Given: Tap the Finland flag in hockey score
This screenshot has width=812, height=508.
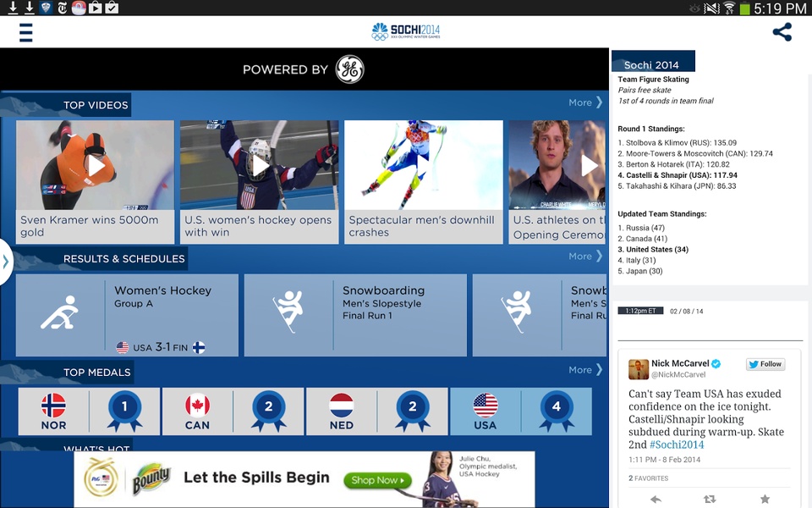Looking at the screenshot, I should 199,347.
